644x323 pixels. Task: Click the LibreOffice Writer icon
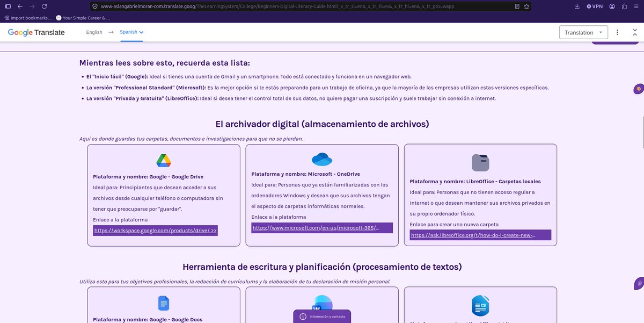[480, 305]
